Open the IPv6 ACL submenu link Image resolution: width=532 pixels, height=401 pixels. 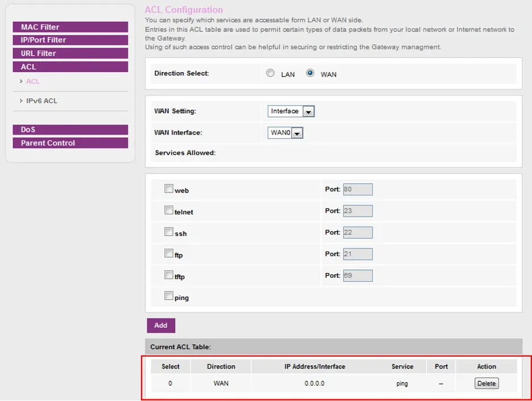point(41,101)
